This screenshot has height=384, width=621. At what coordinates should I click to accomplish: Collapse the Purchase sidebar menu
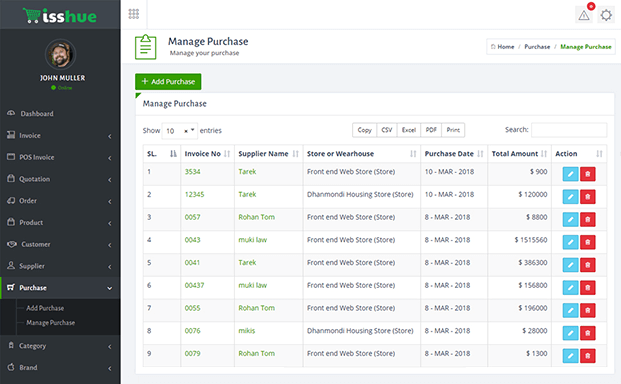point(60,288)
